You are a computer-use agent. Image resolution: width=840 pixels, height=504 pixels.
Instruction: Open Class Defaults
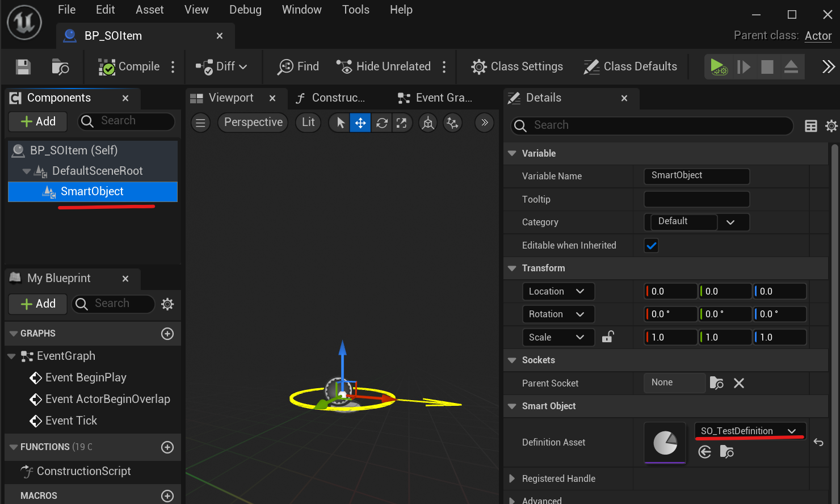[x=630, y=67]
